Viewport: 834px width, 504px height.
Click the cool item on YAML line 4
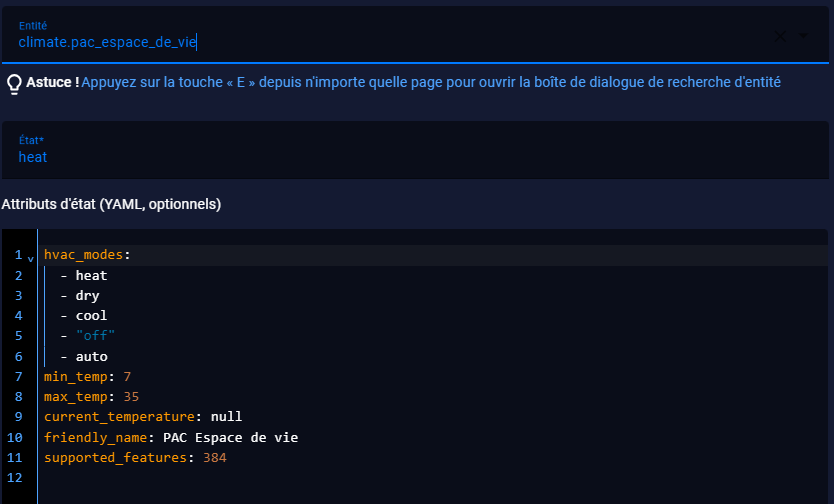click(91, 316)
